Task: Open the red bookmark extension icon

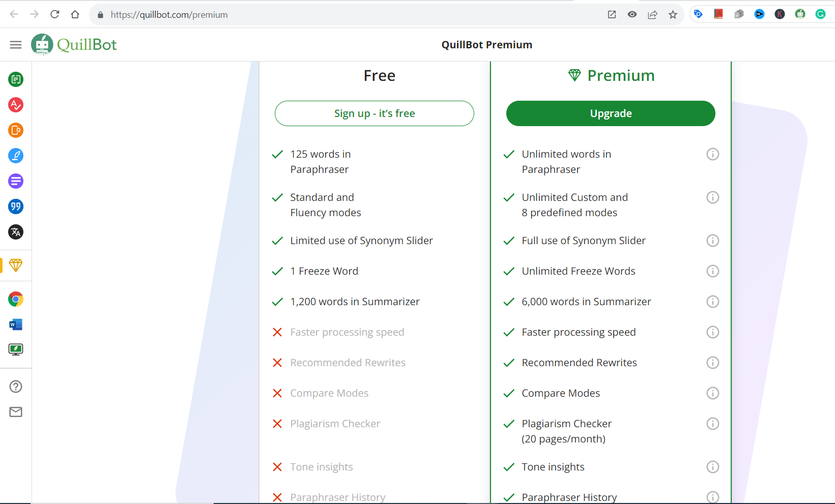Action: 718,14
